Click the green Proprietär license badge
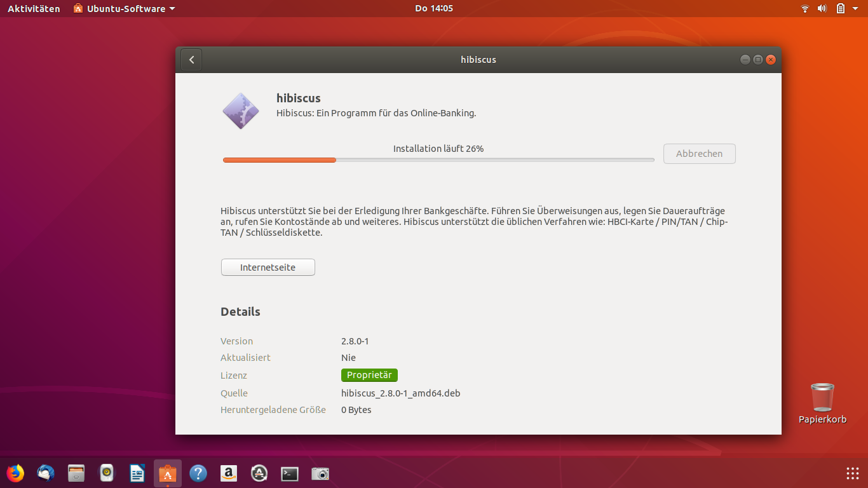868x488 pixels. coord(369,375)
